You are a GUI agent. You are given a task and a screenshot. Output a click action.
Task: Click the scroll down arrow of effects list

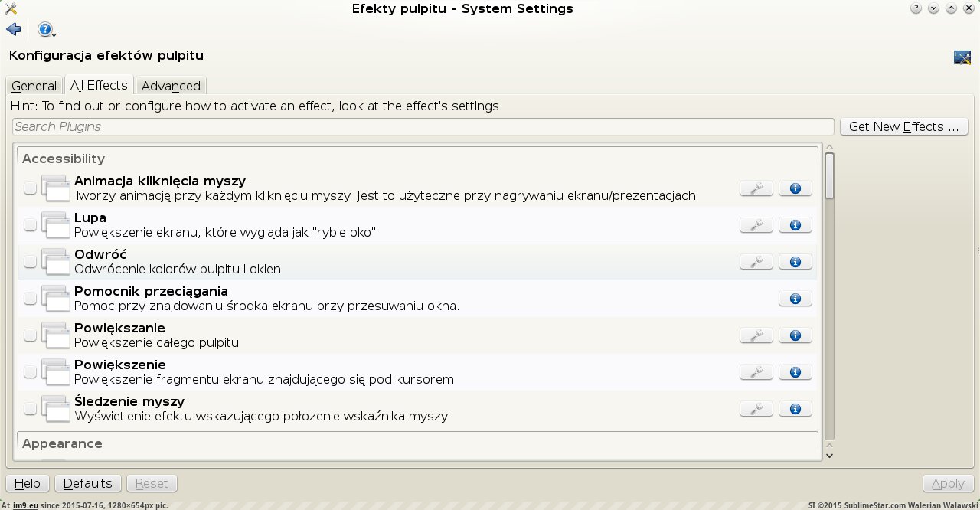(828, 455)
